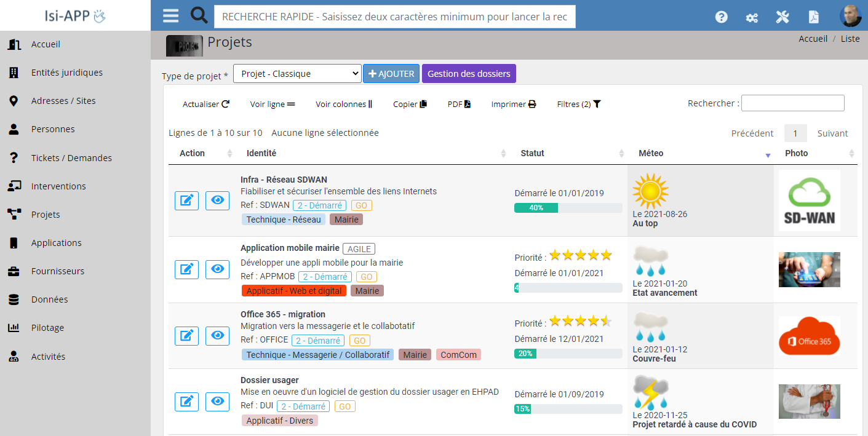Toggle the hamburger menu icon
Image resolution: width=868 pixels, height=436 pixels.
click(x=170, y=16)
